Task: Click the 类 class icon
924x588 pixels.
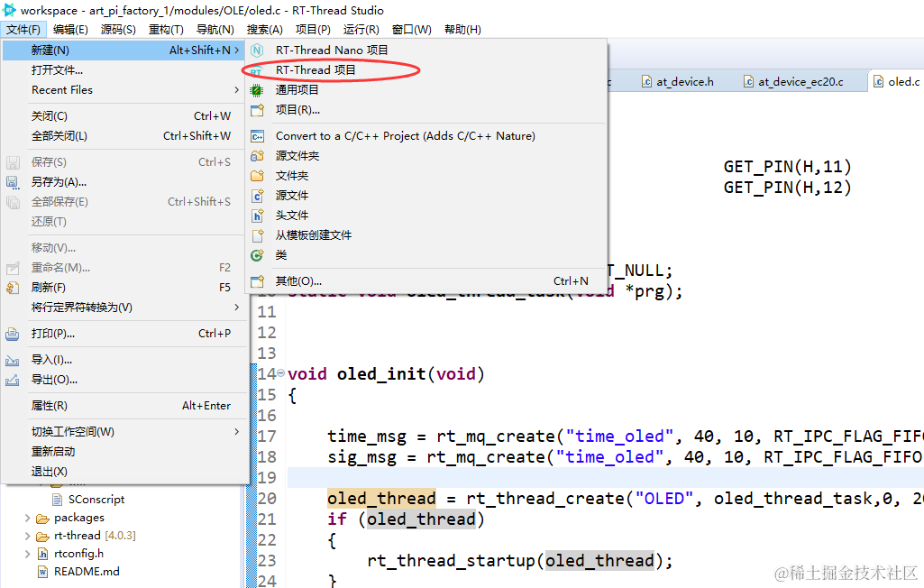Action: 257,255
